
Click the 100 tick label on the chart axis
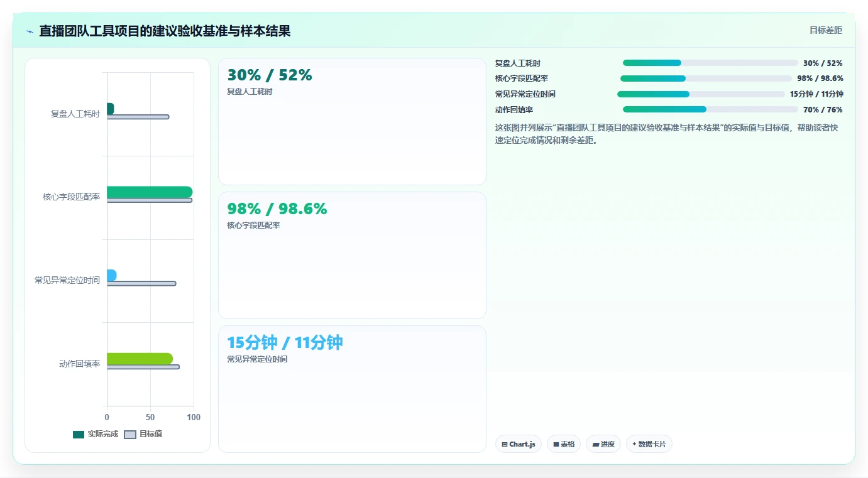194,417
